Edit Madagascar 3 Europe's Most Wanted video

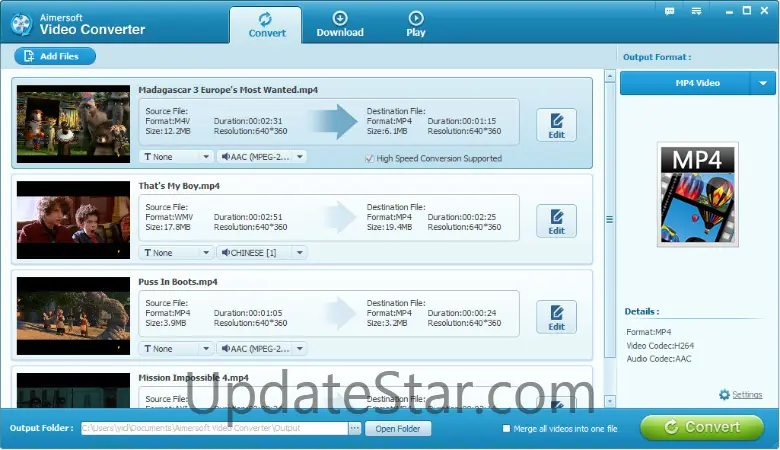(556, 125)
